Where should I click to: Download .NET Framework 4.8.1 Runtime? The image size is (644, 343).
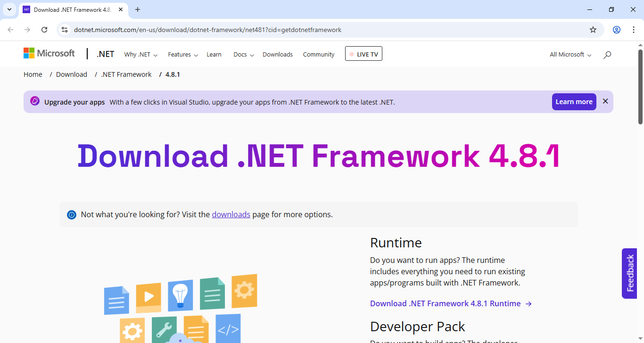(x=451, y=303)
